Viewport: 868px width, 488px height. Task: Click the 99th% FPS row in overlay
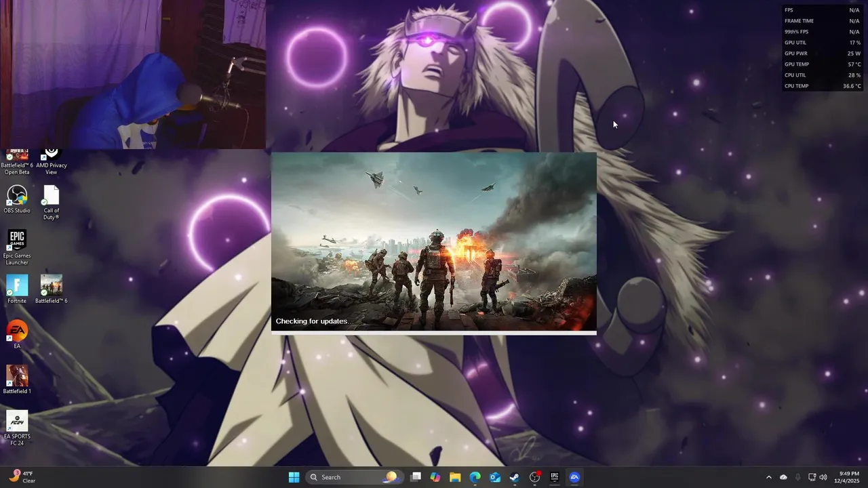click(x=823, y=32)
